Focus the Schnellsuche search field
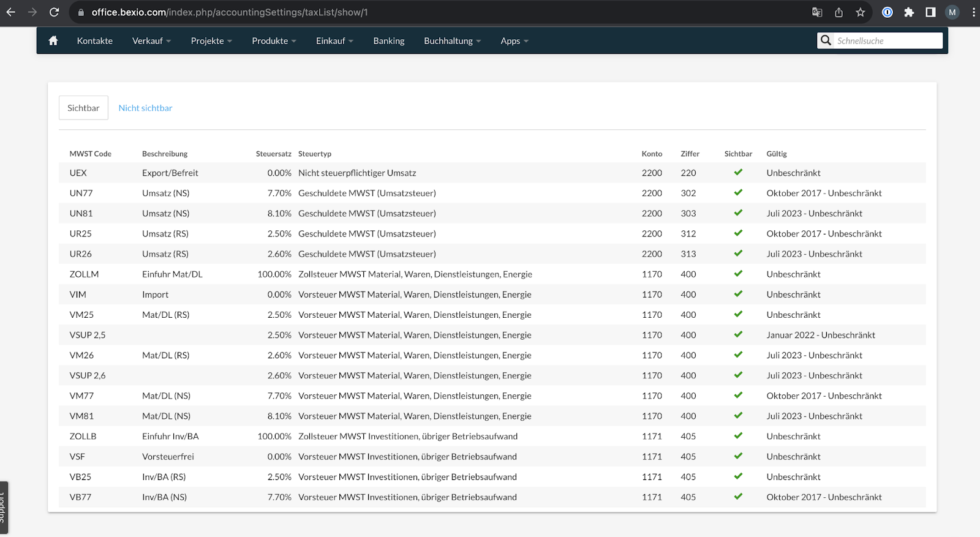 [888, 41]
